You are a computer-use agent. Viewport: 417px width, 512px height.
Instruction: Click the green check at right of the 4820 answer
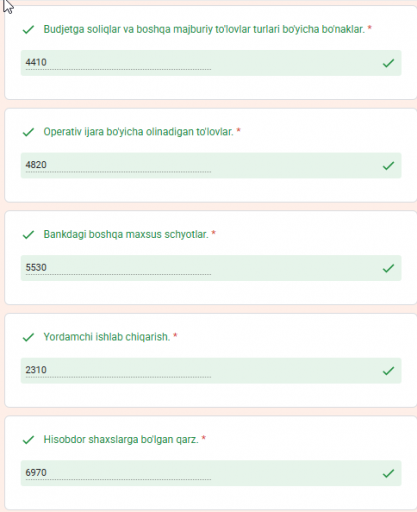click(388, 165)
